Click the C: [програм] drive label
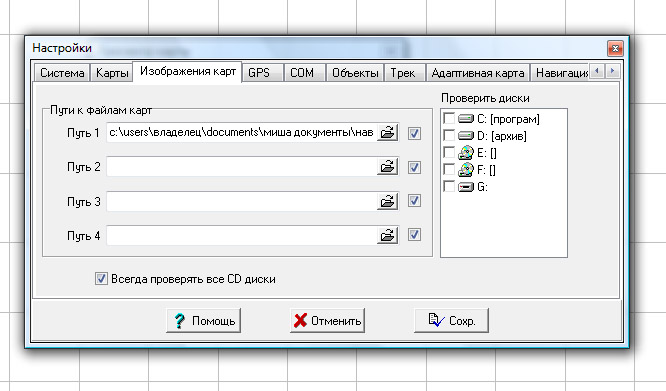This screenshot has height=391, width=666. pyautogui.click(x=508, y=119)
